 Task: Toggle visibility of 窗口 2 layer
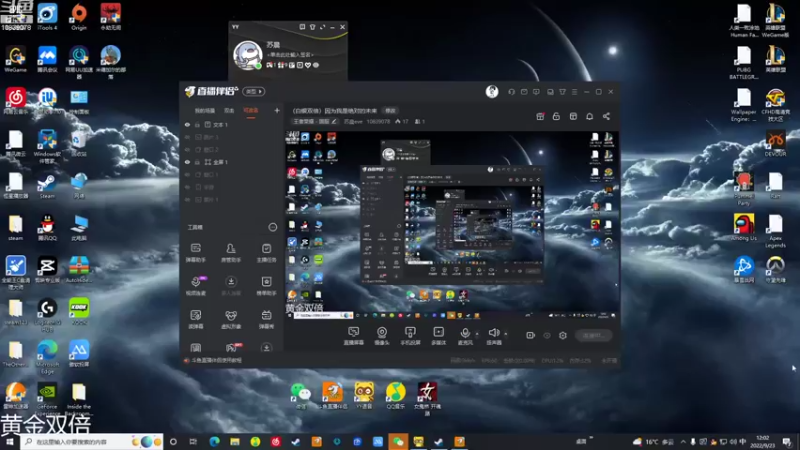[x=187, y=150]
